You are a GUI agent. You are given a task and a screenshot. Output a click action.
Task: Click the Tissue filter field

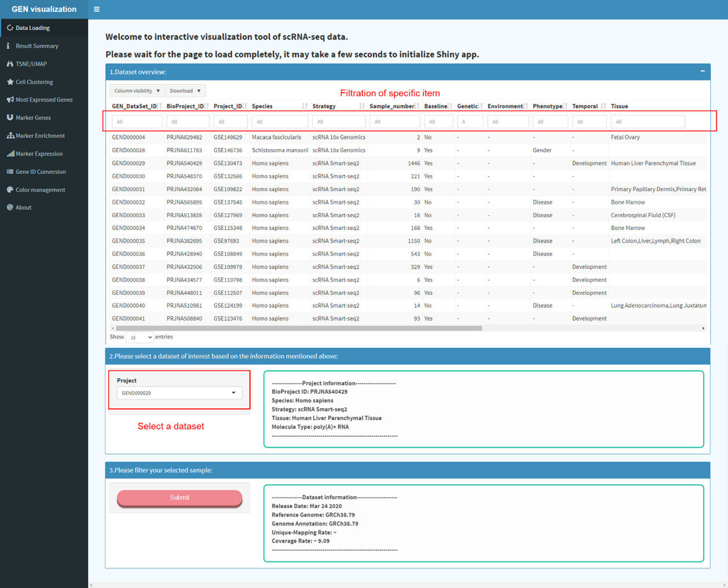(648, 122)
